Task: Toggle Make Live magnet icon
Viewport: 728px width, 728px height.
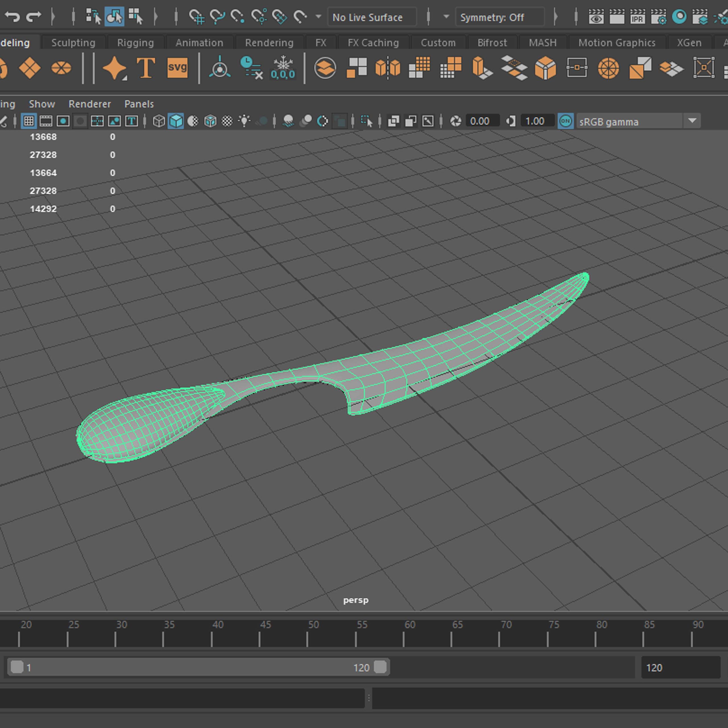Action: 300,16
